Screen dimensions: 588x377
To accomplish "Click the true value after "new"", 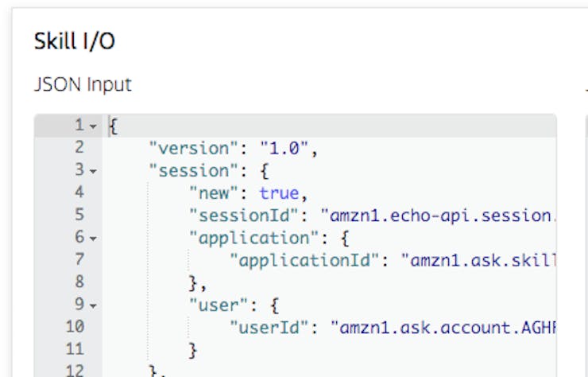I will point(279,193).
